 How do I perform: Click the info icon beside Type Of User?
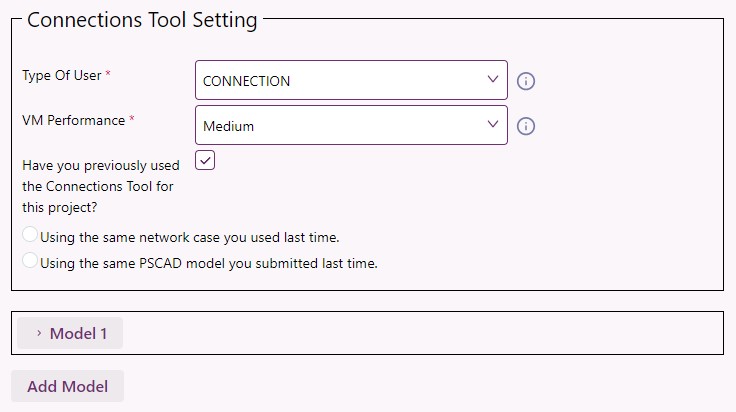click(x=526, y=81)
